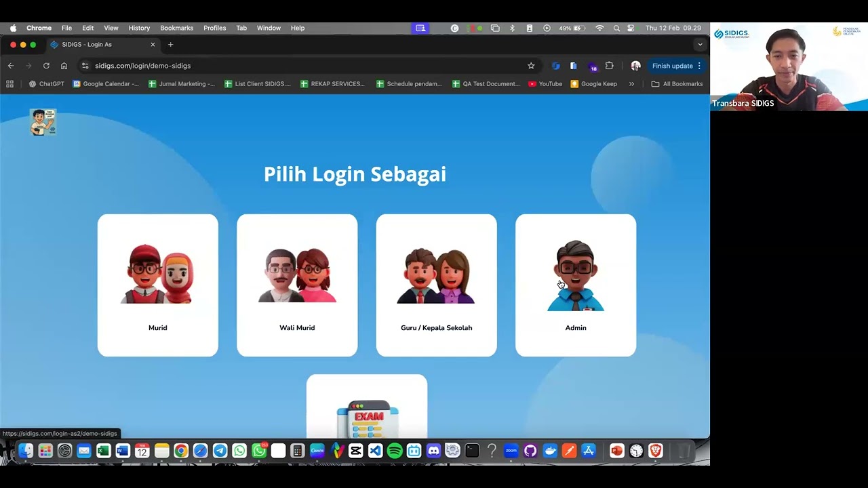Viewport: 868px width, 488px height.
Task: Open the Jurnal Marketing bookmark
Action: (182, 84)
